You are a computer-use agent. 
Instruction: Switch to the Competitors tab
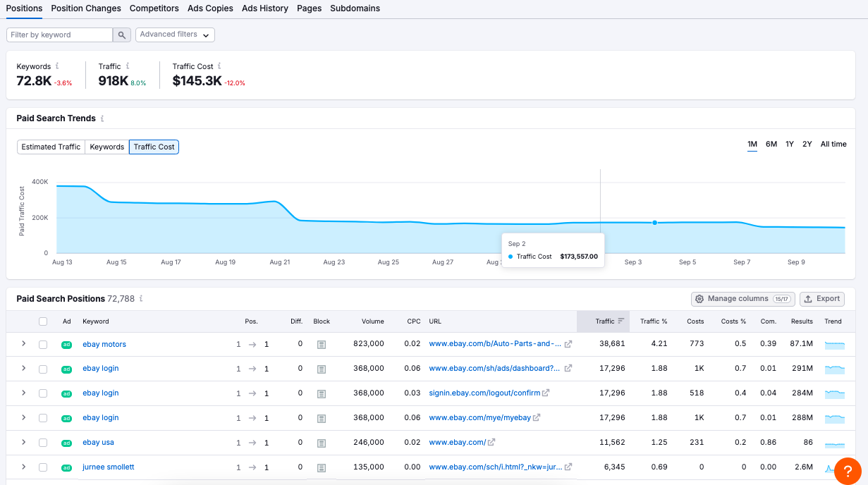coord(154,8)
